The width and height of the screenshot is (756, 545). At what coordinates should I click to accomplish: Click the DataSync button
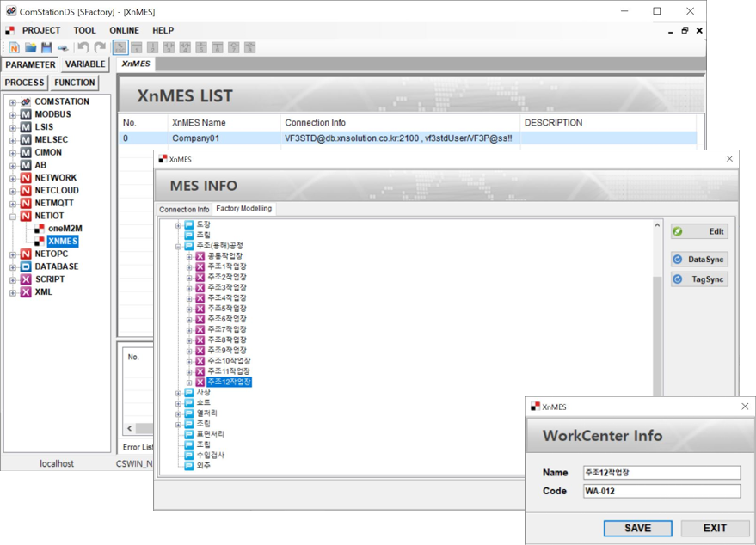[699, 260]
